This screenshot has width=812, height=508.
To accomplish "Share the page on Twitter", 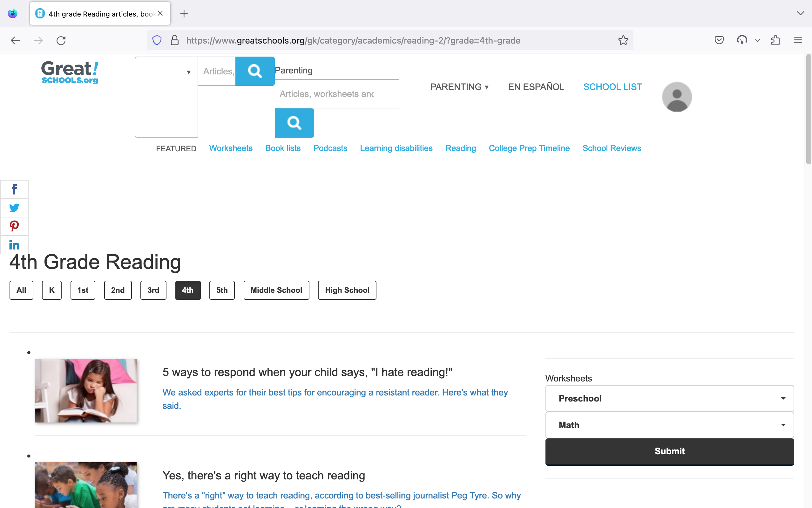I will [14, 208].
